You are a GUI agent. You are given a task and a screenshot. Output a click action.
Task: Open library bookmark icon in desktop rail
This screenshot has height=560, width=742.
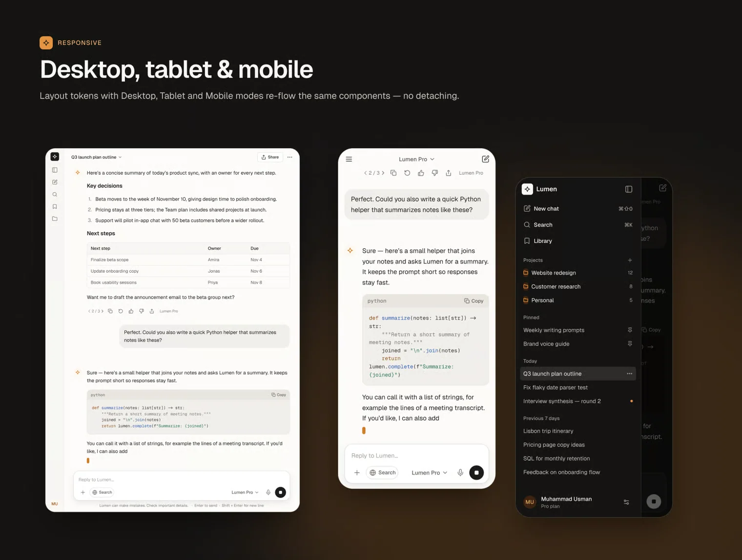55,206
